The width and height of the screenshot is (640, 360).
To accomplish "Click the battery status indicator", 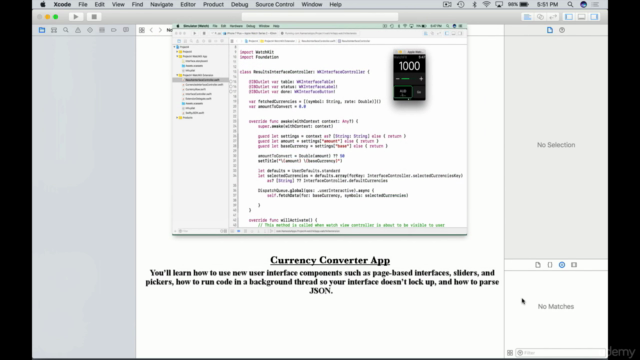I will pyautogui.click(x=519, y=4).
